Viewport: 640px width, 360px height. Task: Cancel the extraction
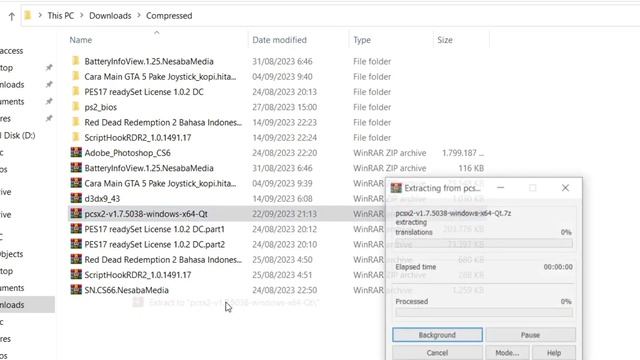click(x=437, y=353)
